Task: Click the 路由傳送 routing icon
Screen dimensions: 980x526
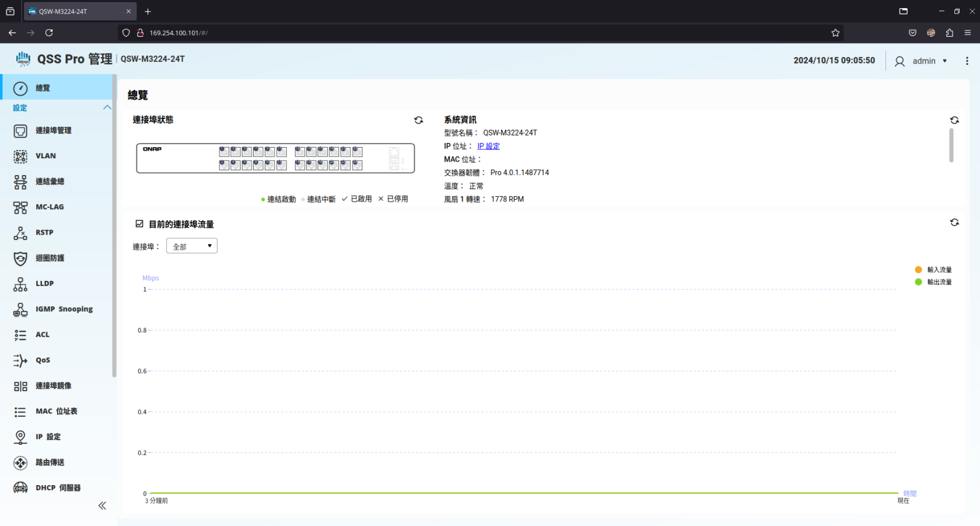Action: click(20, 463)
